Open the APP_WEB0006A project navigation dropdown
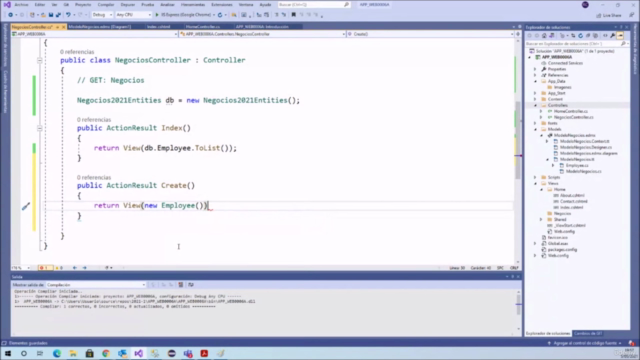 click(x=95, y=34)
